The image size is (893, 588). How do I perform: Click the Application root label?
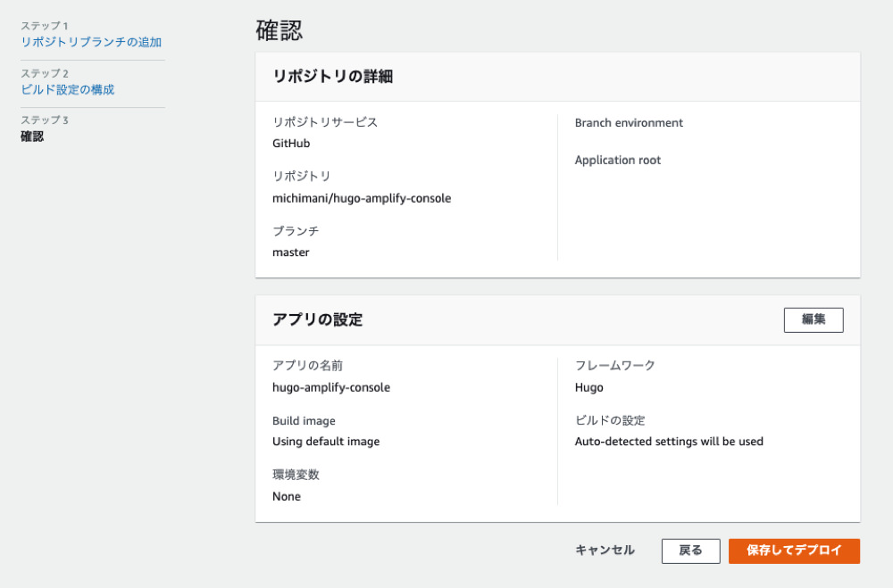(x=618, y=160)
